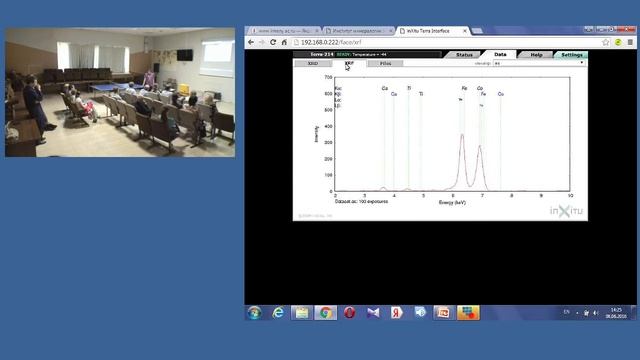This screenshot has height=360, width=640.
Task: Select the XRF sub-tab
Action: coord(349,63)
